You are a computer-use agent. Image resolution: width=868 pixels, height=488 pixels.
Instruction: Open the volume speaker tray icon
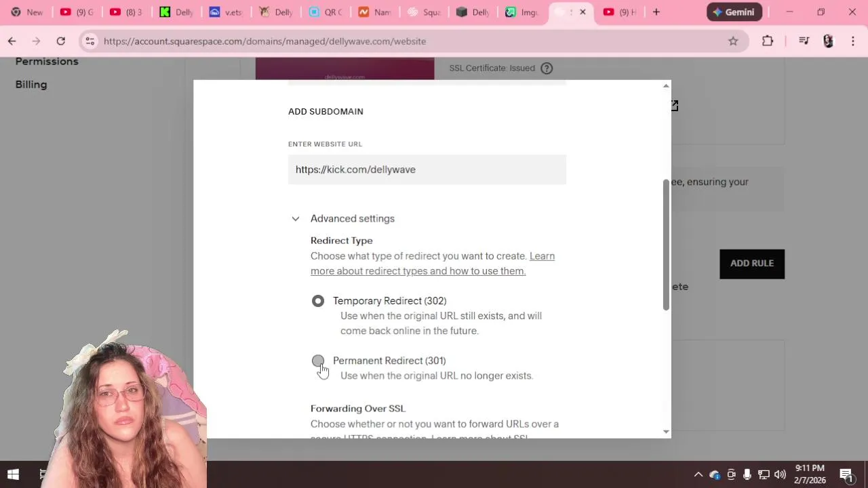click(780, 474)
